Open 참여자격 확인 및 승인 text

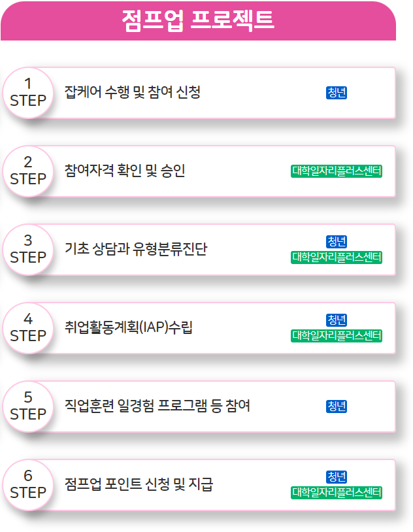click(125, 171)
